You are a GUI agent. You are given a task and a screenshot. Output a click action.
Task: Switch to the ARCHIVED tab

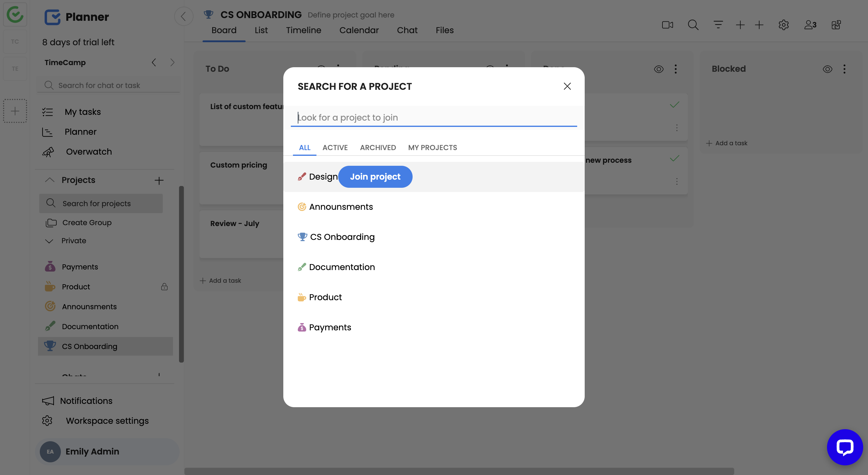coord(378,148)
